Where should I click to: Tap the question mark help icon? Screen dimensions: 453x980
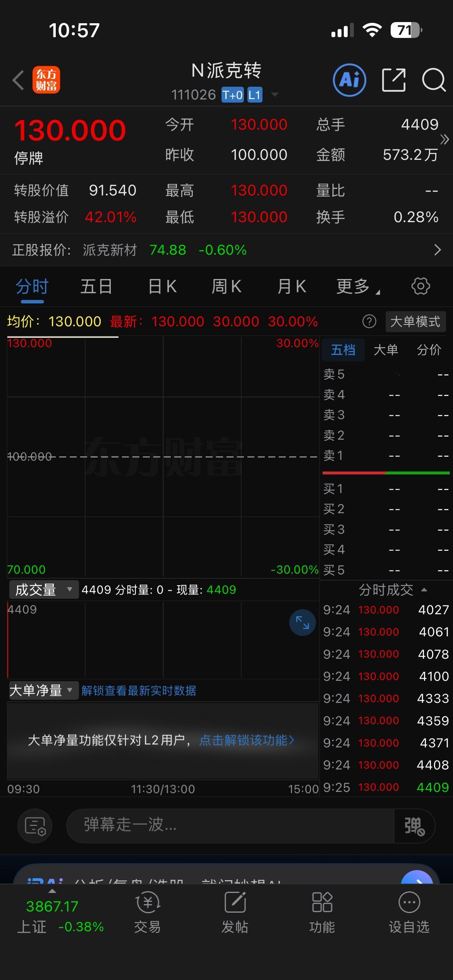pos(369,321)
